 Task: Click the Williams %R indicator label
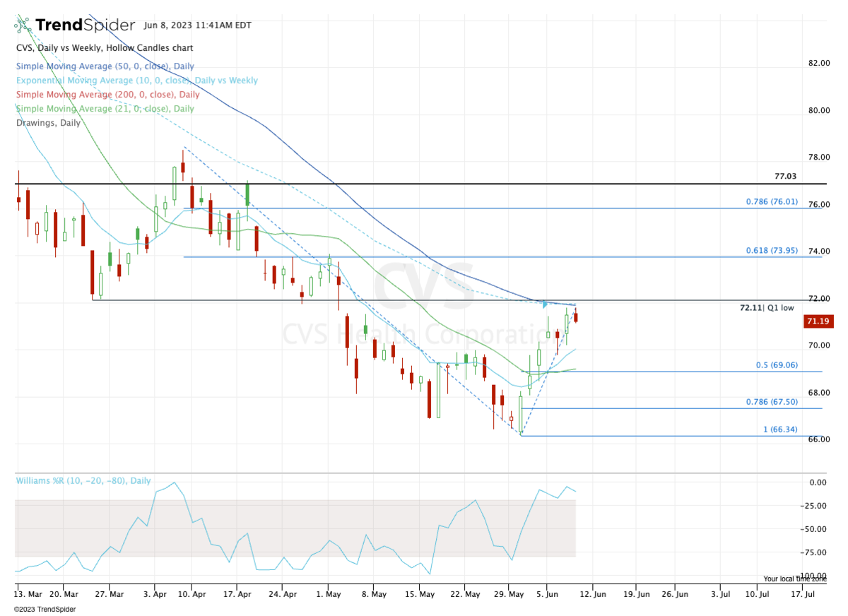point(83,480)
